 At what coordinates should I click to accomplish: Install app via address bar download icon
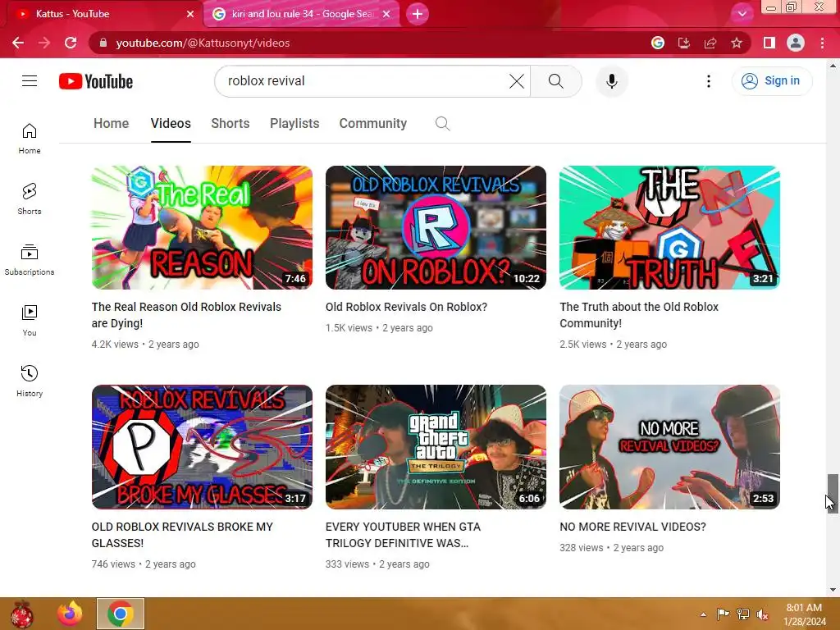pyautogui.click(x=684, y=43)
